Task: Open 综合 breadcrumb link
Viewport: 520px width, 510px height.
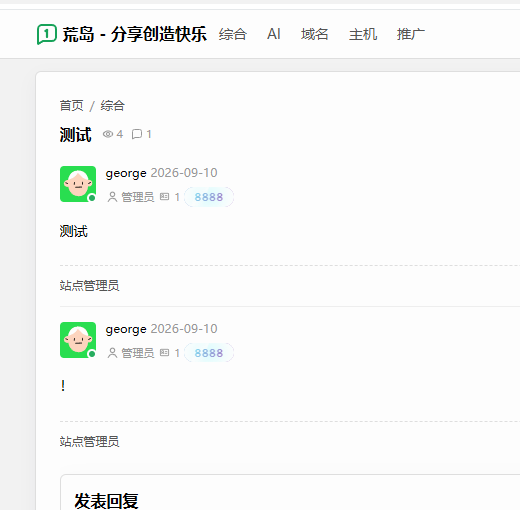Action: [x=112, y=106]
